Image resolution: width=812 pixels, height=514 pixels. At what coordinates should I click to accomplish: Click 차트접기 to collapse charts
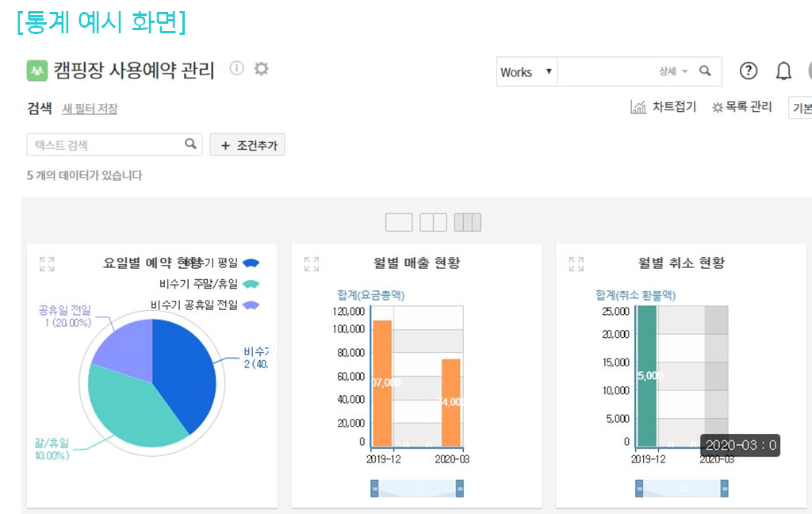point(663,107)
